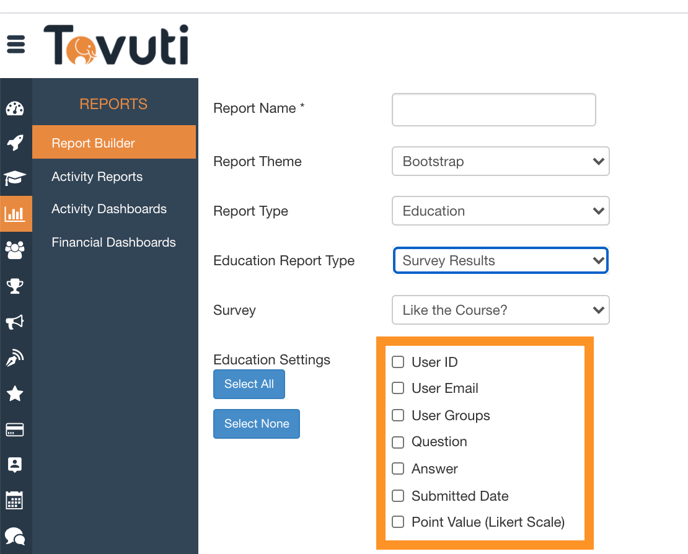Image resolution: width=688 pixels, height=554 pixels.
Task: Open Financial Dashboards in the sidebar
Action: point(113,242)
